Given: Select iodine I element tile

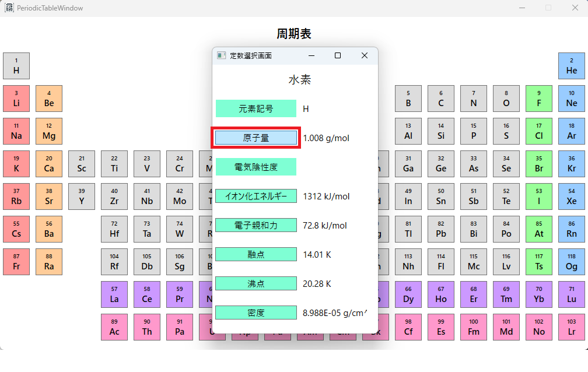Looking at the screenshot, I should (538, 196).
